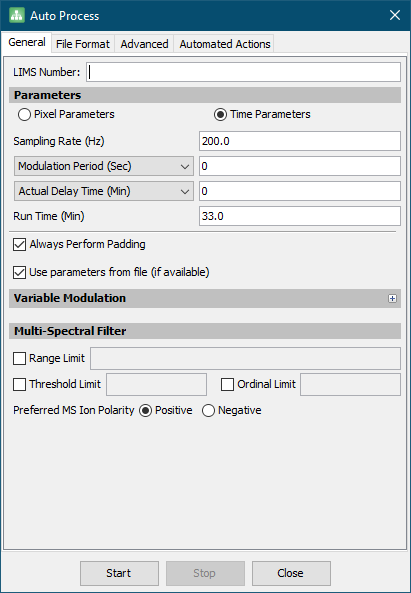Toggle Always Perform Padding checkbox
This screenshot has height=593, width=411.
(x=20, y=245)
